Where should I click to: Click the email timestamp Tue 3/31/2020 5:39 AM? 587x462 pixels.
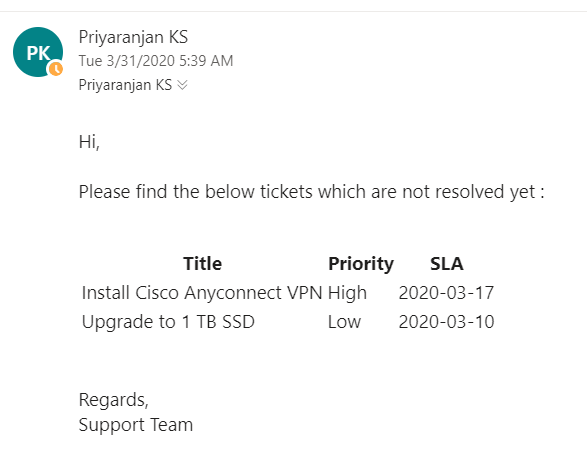tap(156, 61)
